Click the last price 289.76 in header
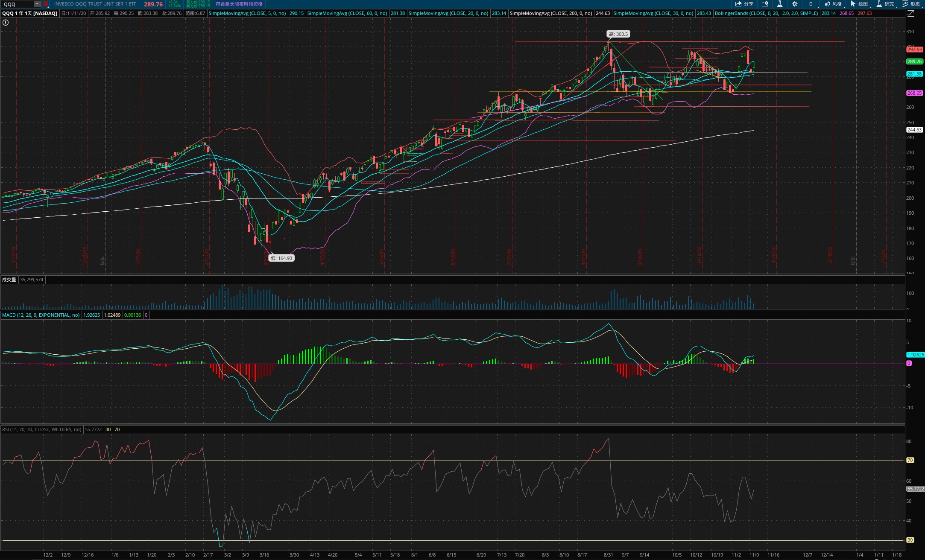The height and width of the screenshot is (560, 925). pos(153,4)
